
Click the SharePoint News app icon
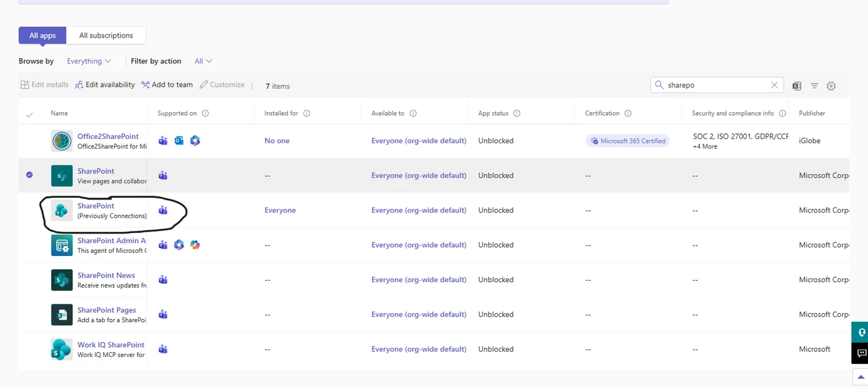tap(61, 280)
